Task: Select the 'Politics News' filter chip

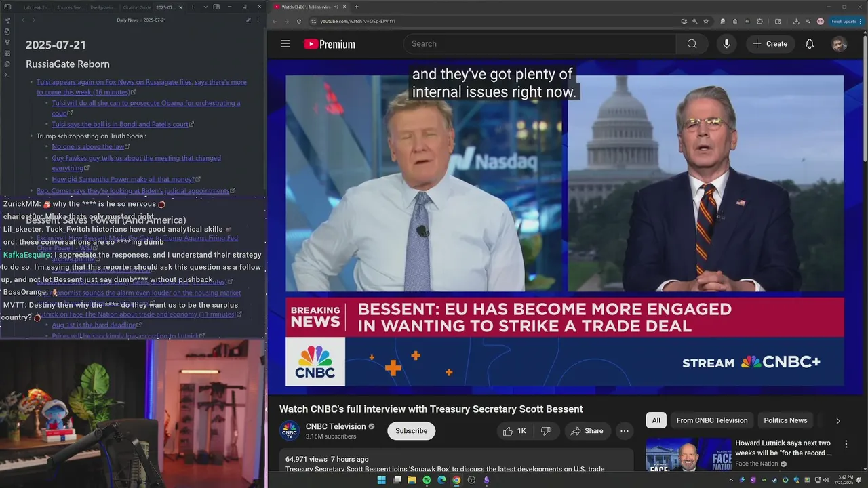Action: [x=785, y=420]
